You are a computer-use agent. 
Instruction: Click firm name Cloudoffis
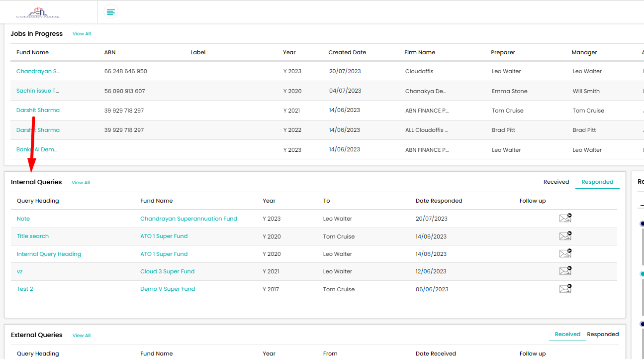point(419,71)
